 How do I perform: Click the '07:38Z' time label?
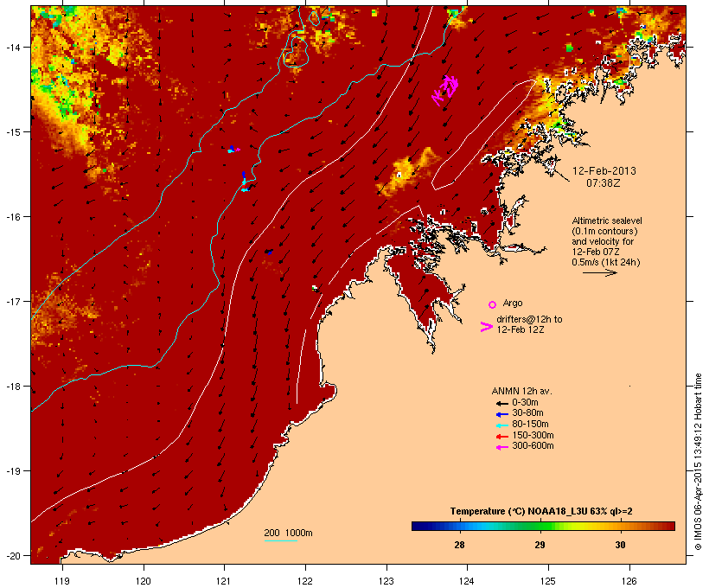(604, 183)
